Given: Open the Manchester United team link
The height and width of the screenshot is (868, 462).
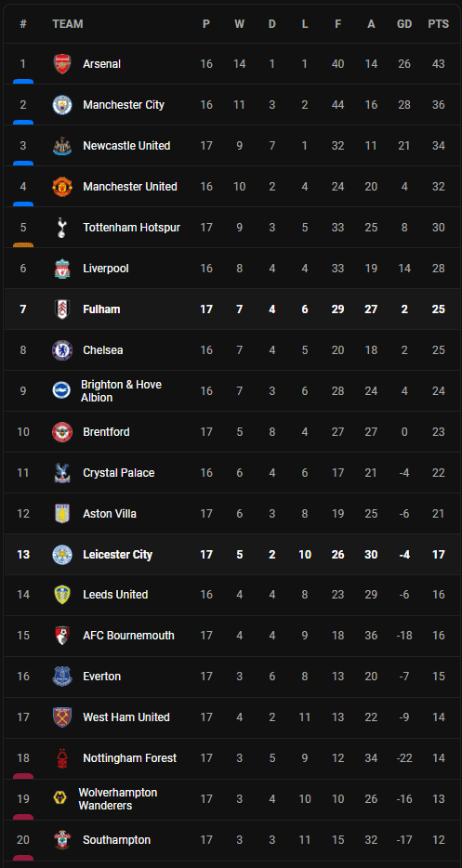Looking at the screenshot, I should coord(130,187).
